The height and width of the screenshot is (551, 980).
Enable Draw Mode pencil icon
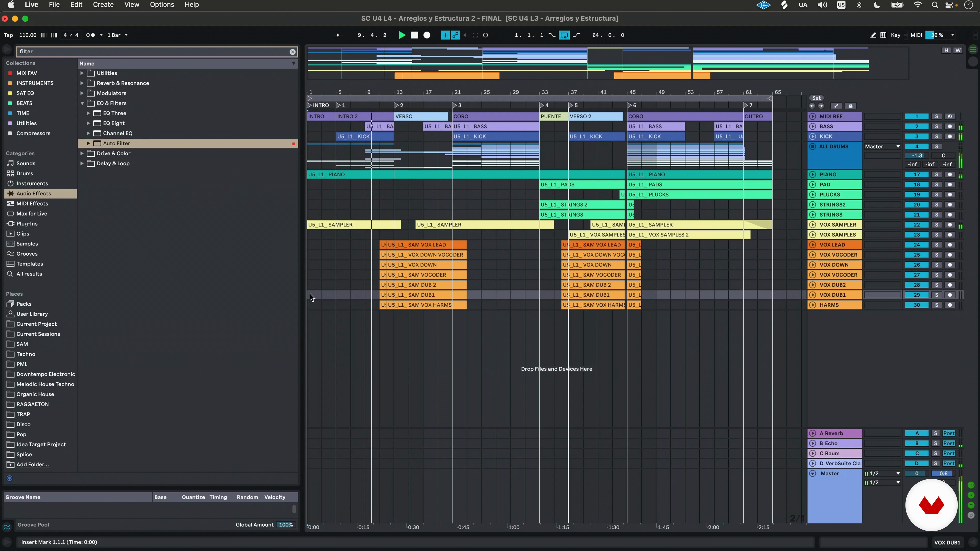point(873,35)
